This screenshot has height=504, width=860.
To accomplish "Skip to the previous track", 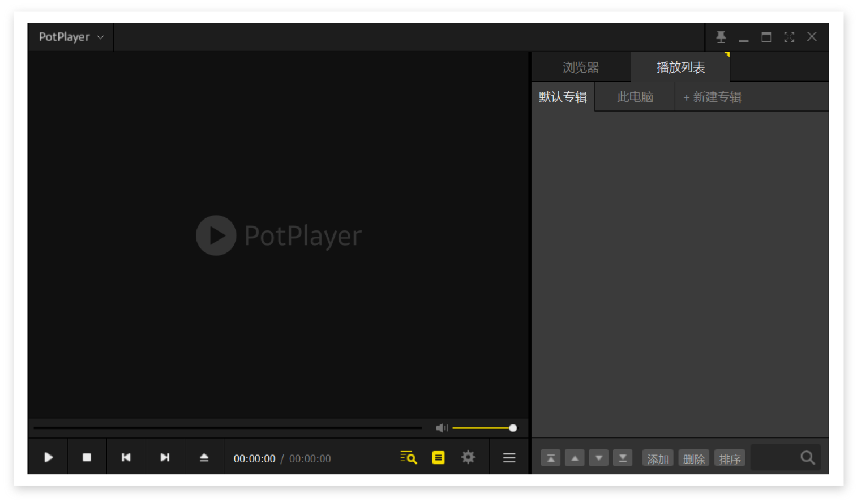I will pos(126,457).
